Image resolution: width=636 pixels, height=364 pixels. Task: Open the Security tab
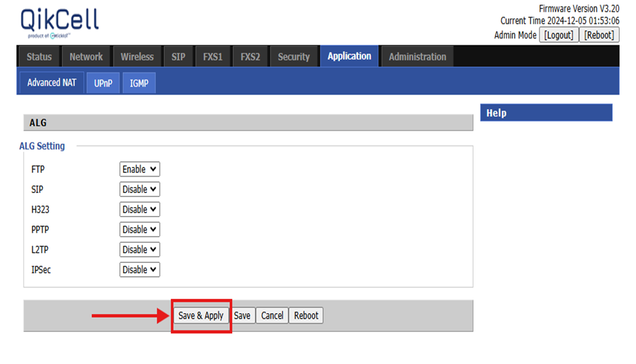tap(294, 57)
